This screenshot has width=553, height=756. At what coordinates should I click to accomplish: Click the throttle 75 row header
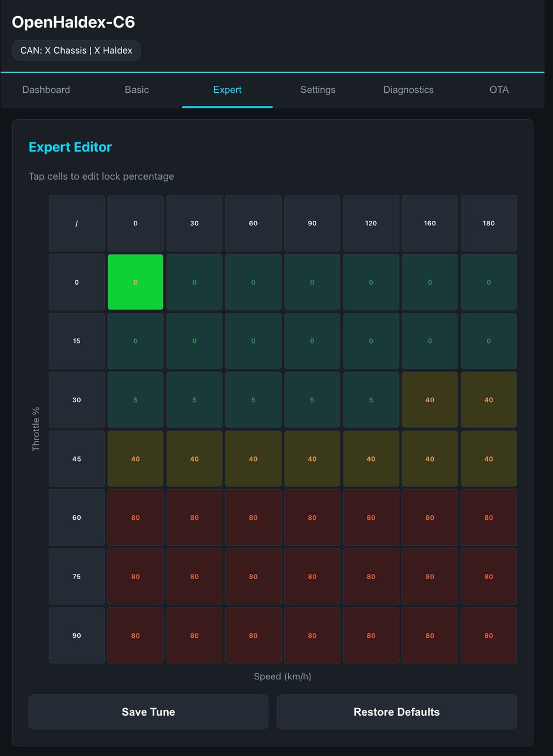click(77, 576)
